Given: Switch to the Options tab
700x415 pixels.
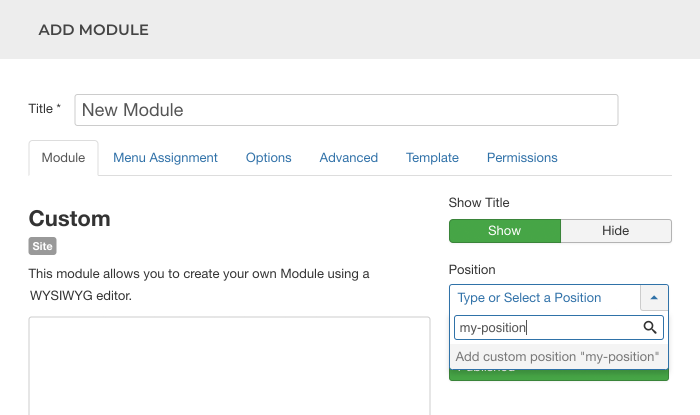Looking at the screenshot, I should (268, 158).
